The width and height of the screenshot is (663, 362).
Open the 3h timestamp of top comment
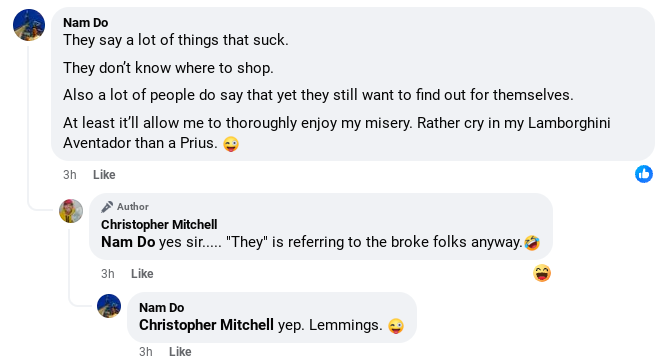70,175
